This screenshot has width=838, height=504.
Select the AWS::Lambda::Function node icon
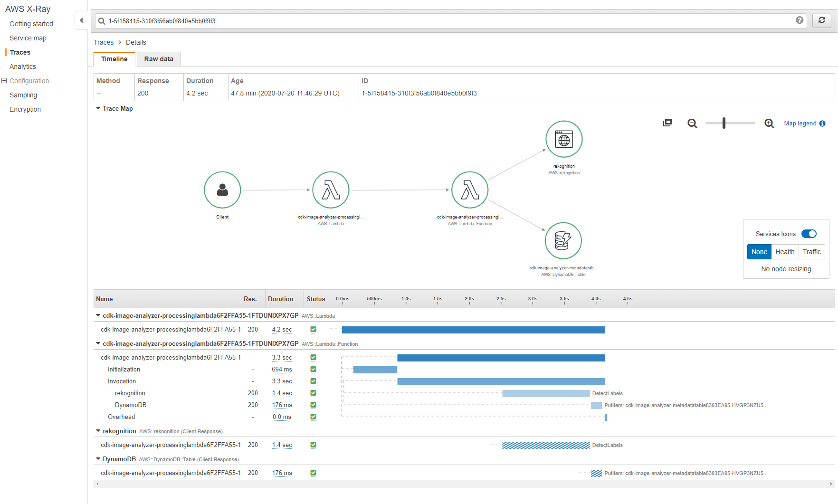470,190
